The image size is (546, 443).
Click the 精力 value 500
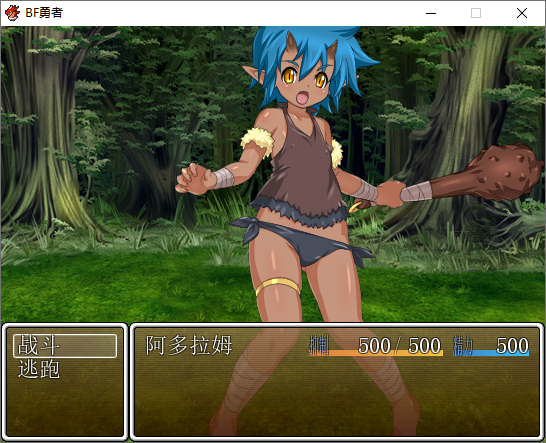click(513, 345)
